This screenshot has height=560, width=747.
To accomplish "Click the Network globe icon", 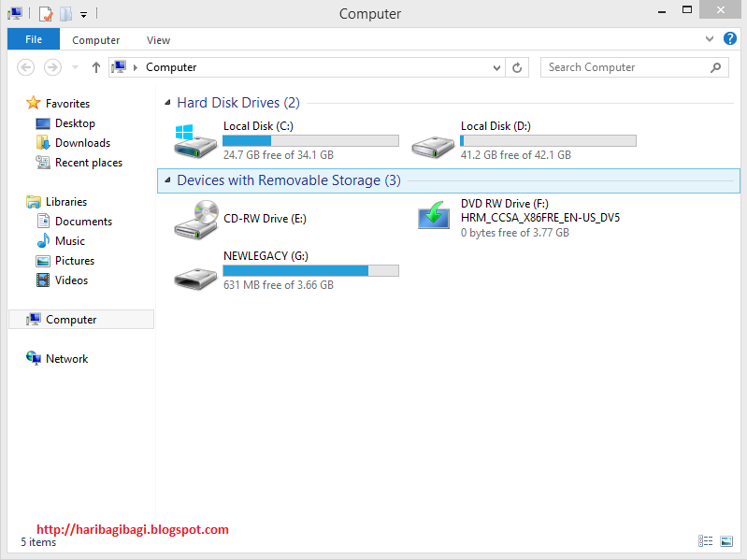I will pos(34,358).
